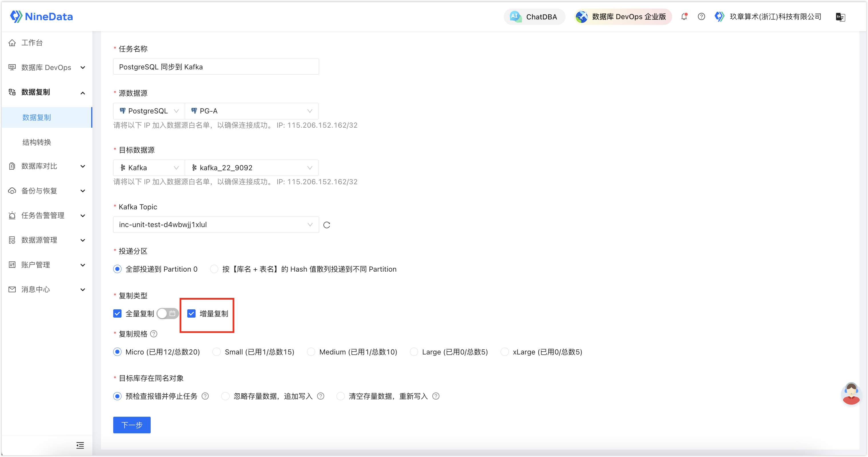
Task: Choose 忽略存量数据，追加写入 option
Action: [x=225, y=396]
